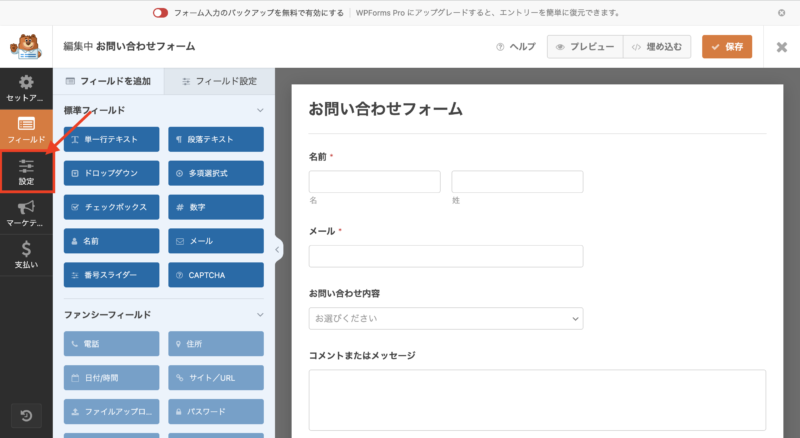The width and height of the screenshot is (800, 438).
Task: Add the 電話 phone field
Action: pyautogui.click(x=111, y=344)
